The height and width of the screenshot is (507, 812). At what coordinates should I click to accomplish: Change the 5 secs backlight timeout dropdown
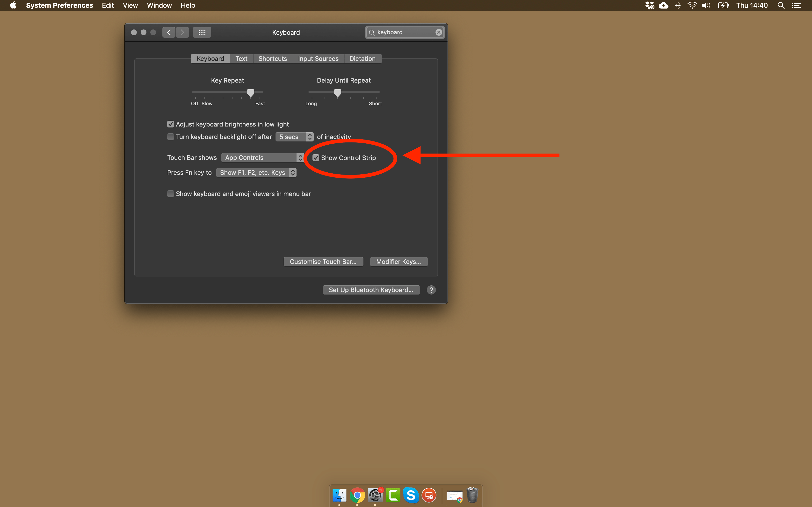click(x=294, y=137)
